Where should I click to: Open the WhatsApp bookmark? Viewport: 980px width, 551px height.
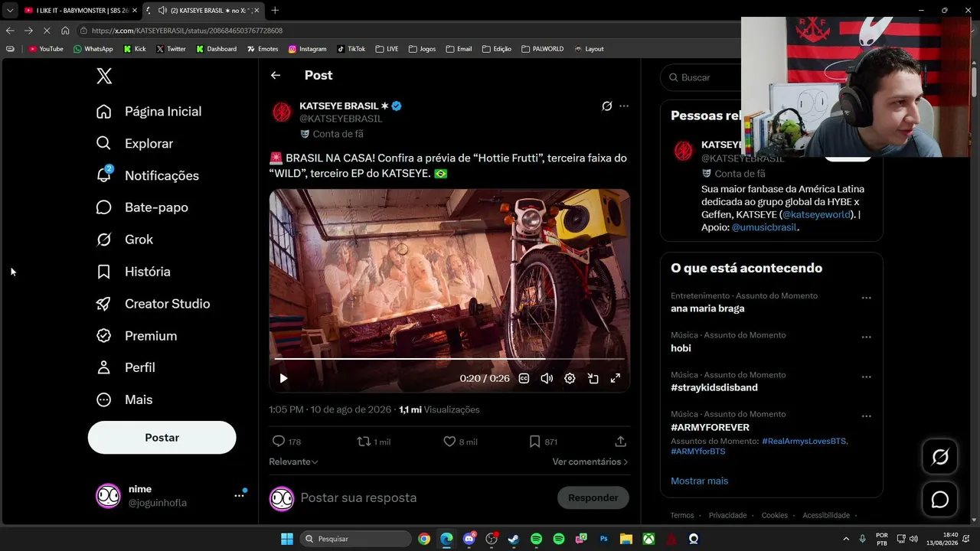point(93,49)
